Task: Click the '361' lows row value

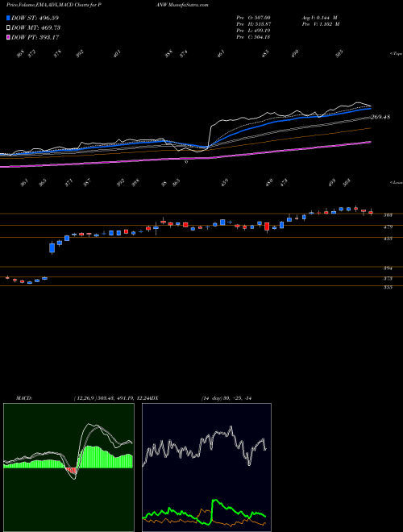Action: click(24, 182)
